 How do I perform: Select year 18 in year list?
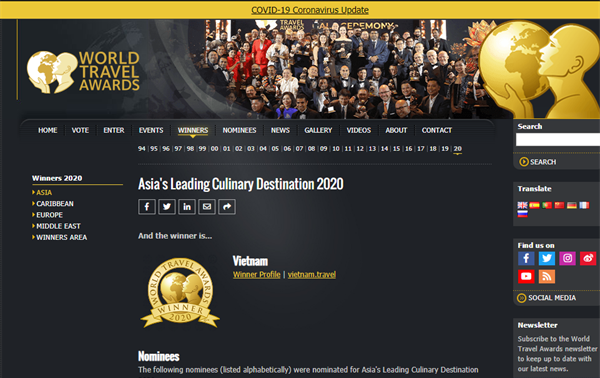pos(433,149)
